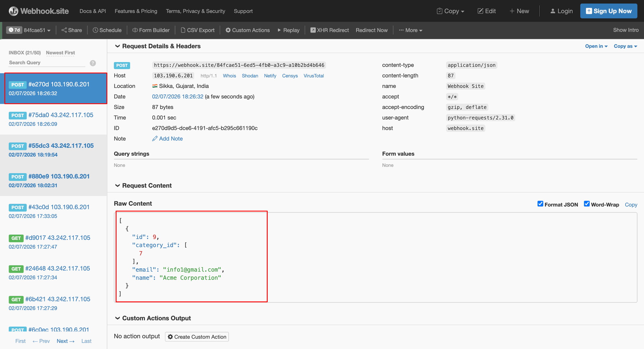Open Whois lookup for host

(229, 76)
